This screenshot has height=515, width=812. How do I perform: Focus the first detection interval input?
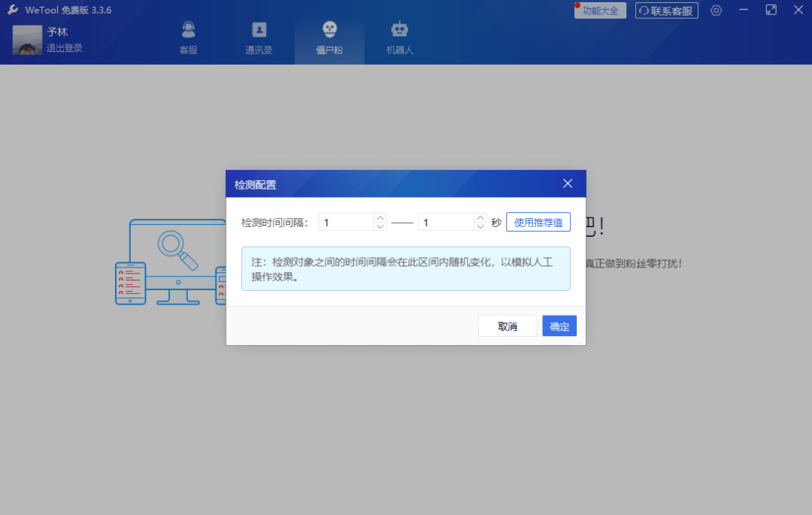[x=346, y=223]
